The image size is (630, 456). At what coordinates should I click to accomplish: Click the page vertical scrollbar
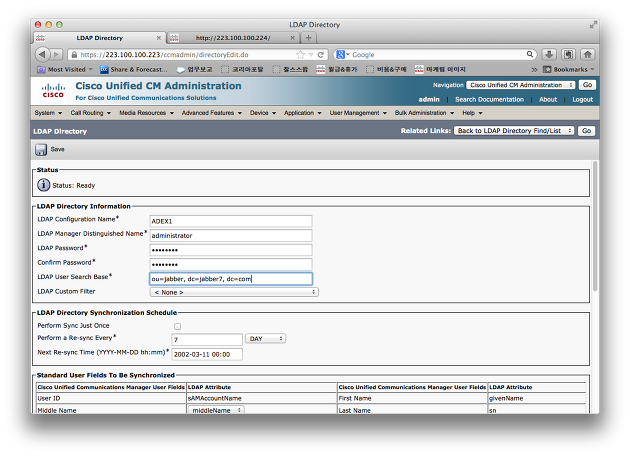pos(595,225)
